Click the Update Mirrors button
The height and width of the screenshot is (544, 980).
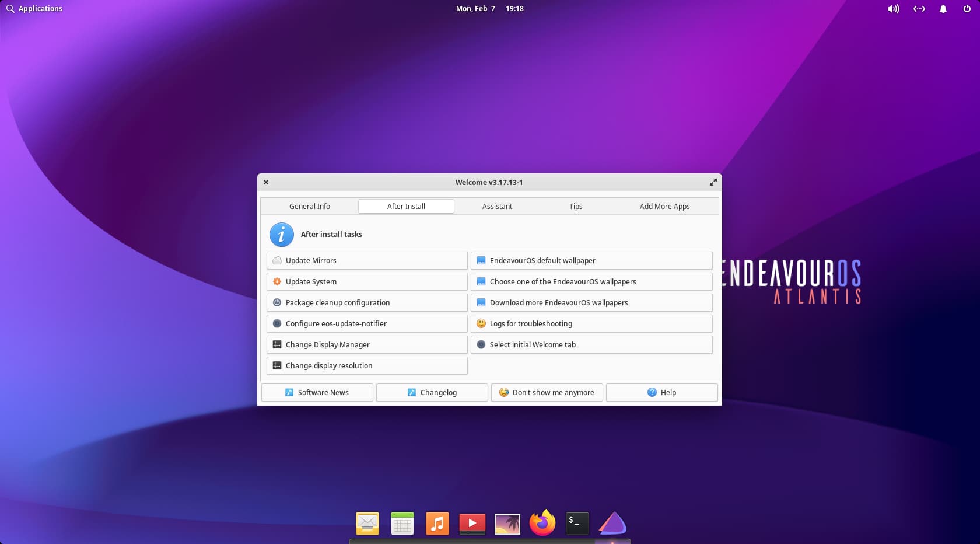(x=367, y=261)
